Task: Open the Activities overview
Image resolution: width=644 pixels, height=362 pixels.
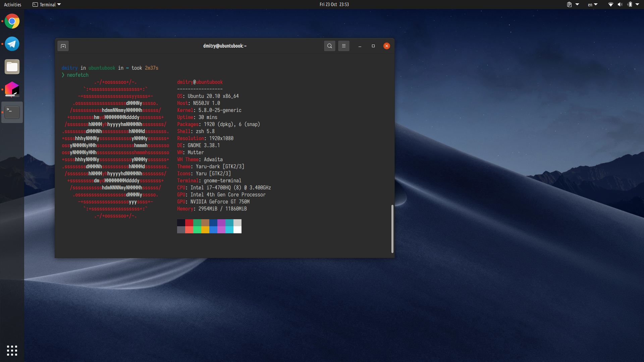Action: [x=12, y=4]
